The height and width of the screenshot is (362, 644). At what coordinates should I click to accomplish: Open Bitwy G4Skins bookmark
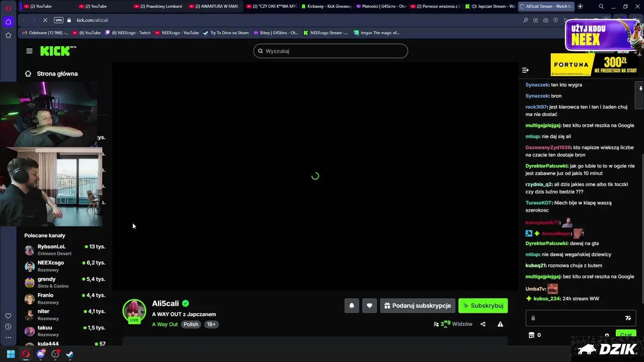(x=276, y=33)
